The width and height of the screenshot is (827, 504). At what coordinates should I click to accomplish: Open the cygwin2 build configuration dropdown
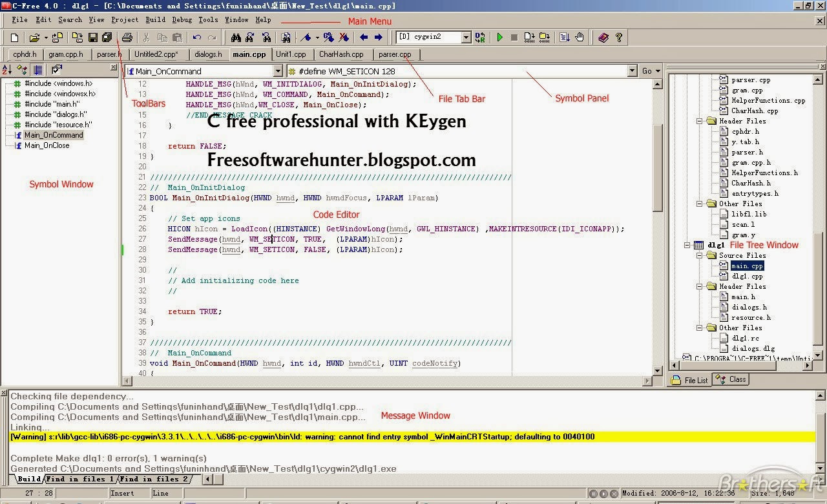466,37
